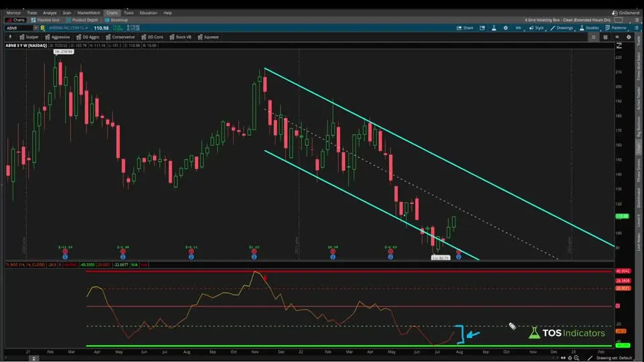Open the grid menu hamburger icon
Viewport: 644px width, 362px height.
tap(637, 19)
